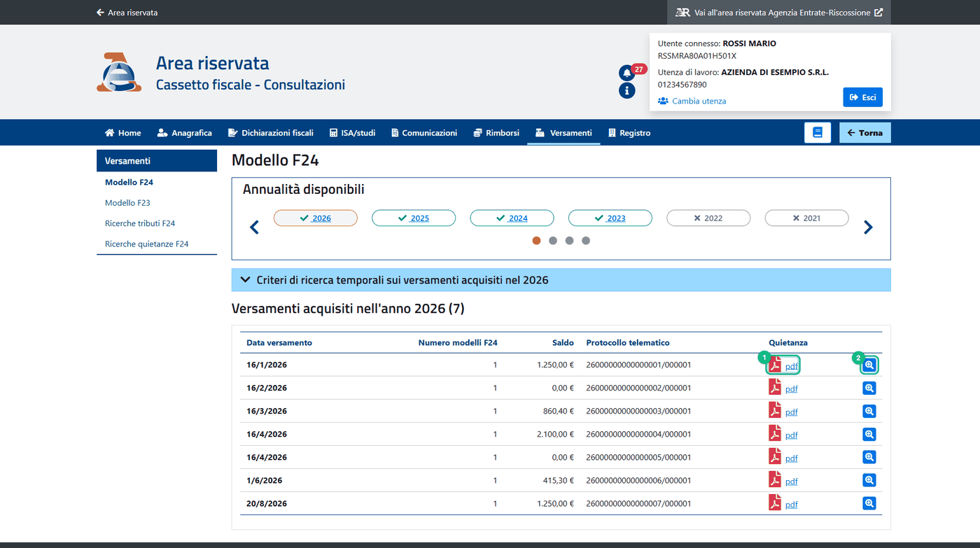Open the notifications bell icon

[626, 73]
